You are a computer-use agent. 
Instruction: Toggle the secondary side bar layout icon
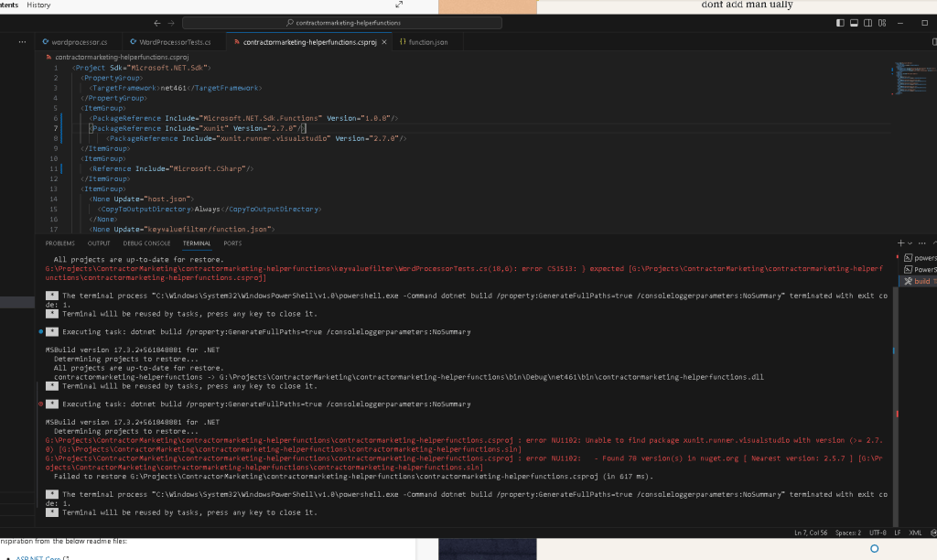867,23
